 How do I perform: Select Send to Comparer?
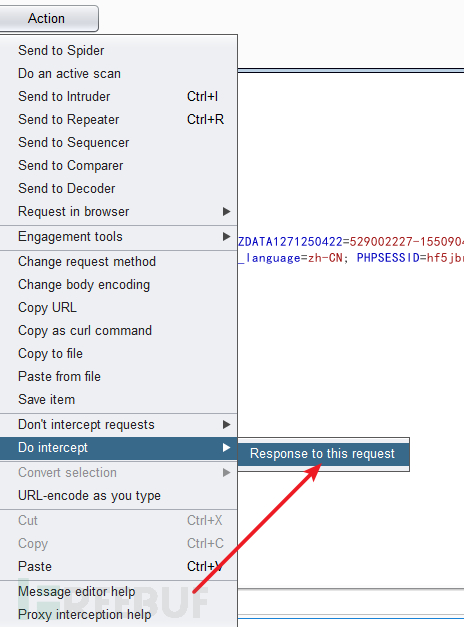[118, 166]
